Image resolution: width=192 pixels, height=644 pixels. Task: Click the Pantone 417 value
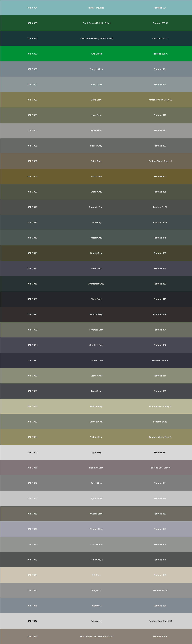click(160, 115)
